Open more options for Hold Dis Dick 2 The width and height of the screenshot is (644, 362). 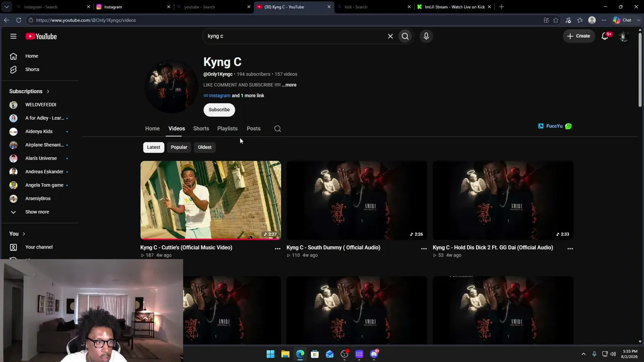(x=570, y=248)
